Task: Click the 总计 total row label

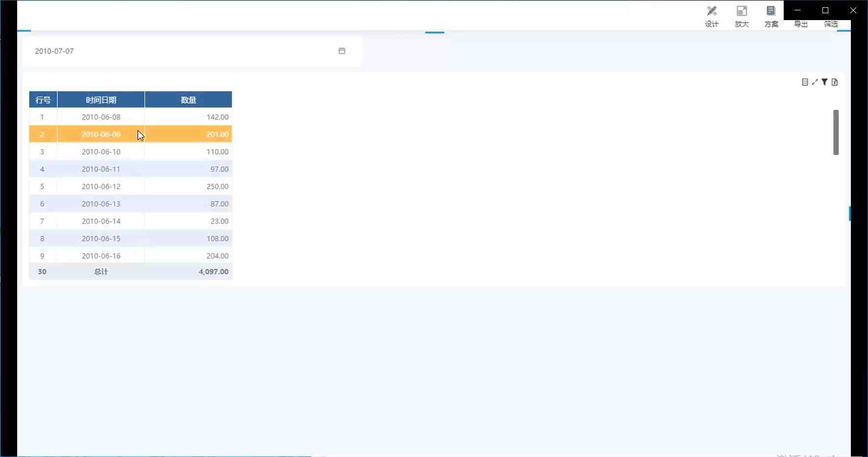Action: point(101,272)
